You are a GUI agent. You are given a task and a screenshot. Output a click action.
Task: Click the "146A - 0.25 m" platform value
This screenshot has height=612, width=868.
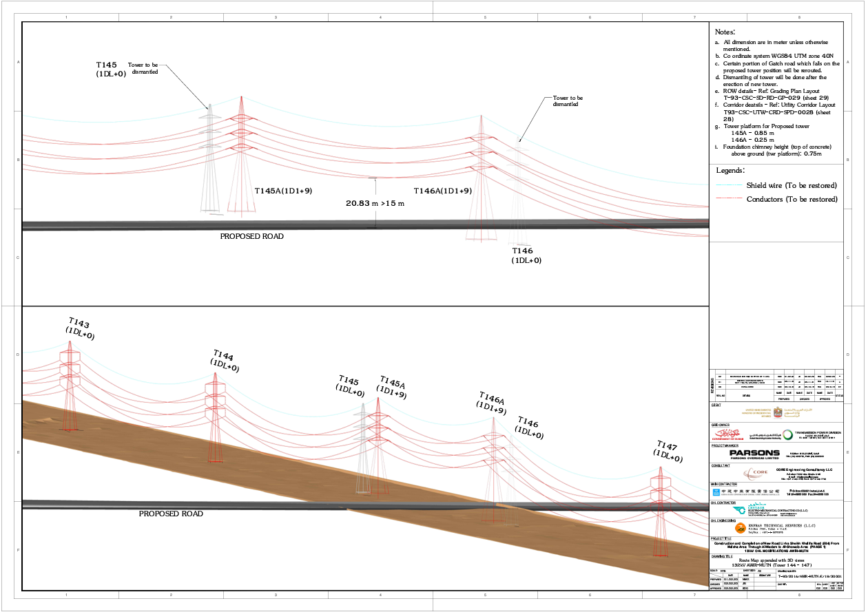[x=752, y=139]
